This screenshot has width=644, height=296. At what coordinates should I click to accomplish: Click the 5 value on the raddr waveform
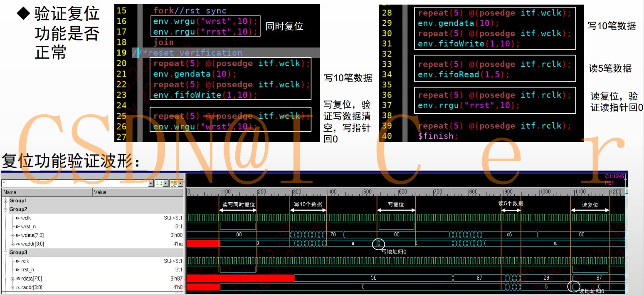[546, 286]
